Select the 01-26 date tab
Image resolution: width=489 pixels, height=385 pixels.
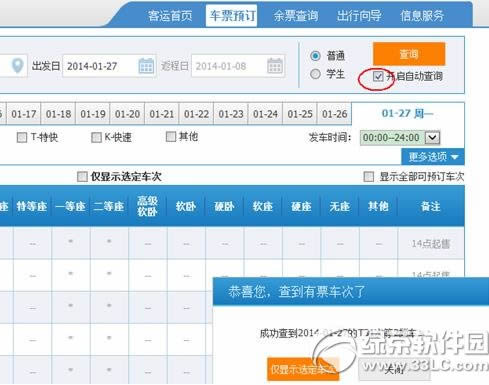coord(335,114)
